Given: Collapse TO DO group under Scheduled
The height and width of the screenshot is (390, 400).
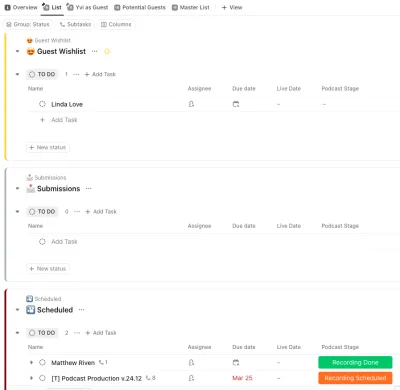Looking at the screenshot, I should coord(17,333).
